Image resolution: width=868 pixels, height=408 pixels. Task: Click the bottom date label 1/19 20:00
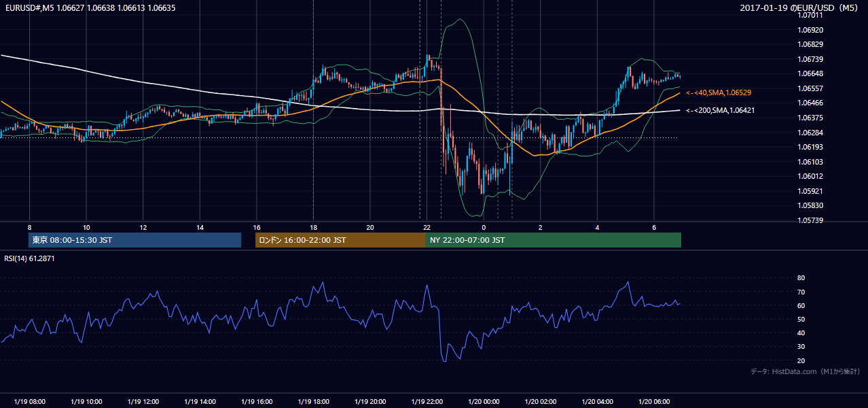point(370,401)
